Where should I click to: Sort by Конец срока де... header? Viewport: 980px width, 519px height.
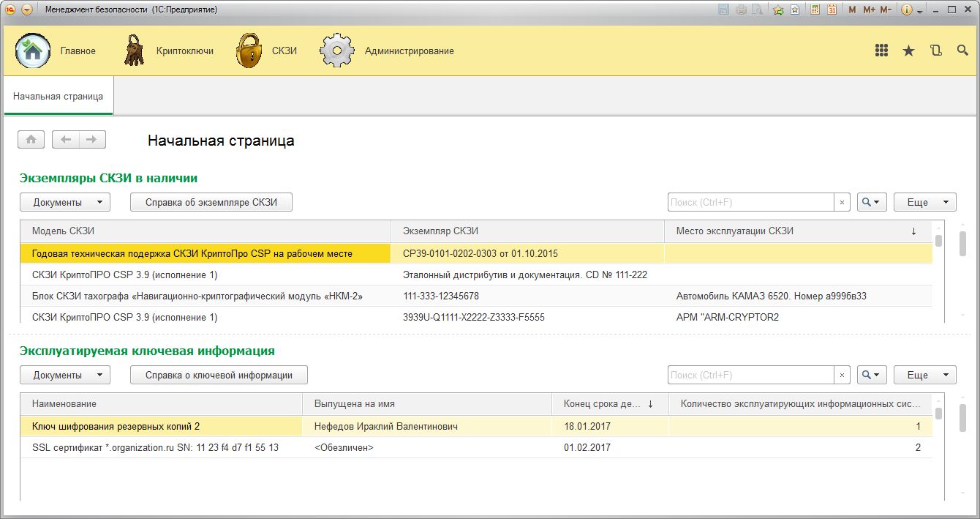pyautogui.click(x=610, y=403)
